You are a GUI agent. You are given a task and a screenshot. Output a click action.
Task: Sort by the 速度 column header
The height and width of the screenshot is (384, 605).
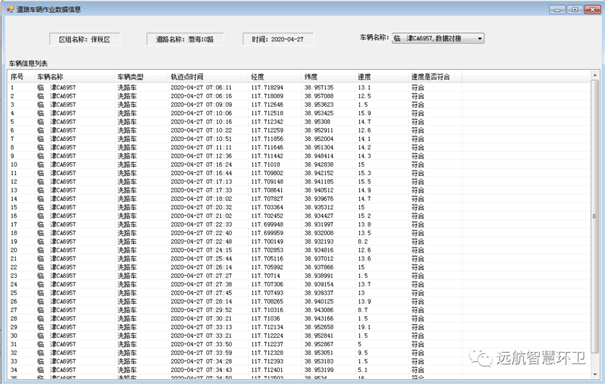(382, 77)
